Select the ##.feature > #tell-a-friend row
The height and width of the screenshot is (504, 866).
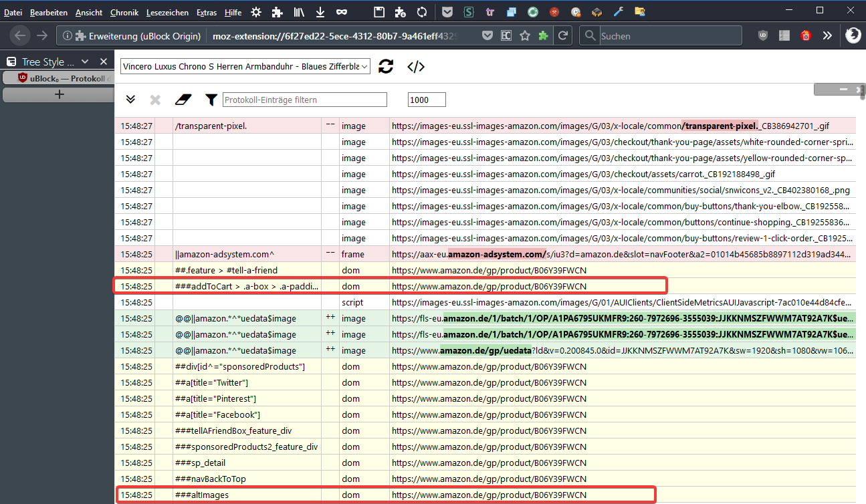pos(485,270)
